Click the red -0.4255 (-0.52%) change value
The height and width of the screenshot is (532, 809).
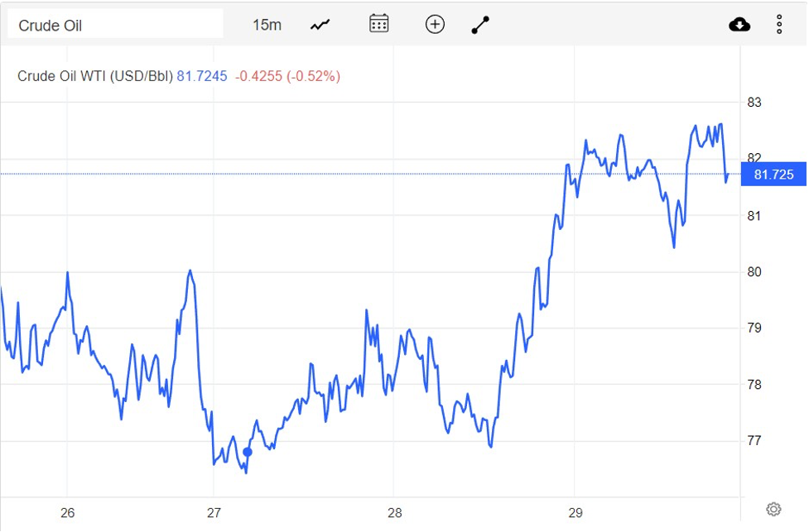[287, 76]
